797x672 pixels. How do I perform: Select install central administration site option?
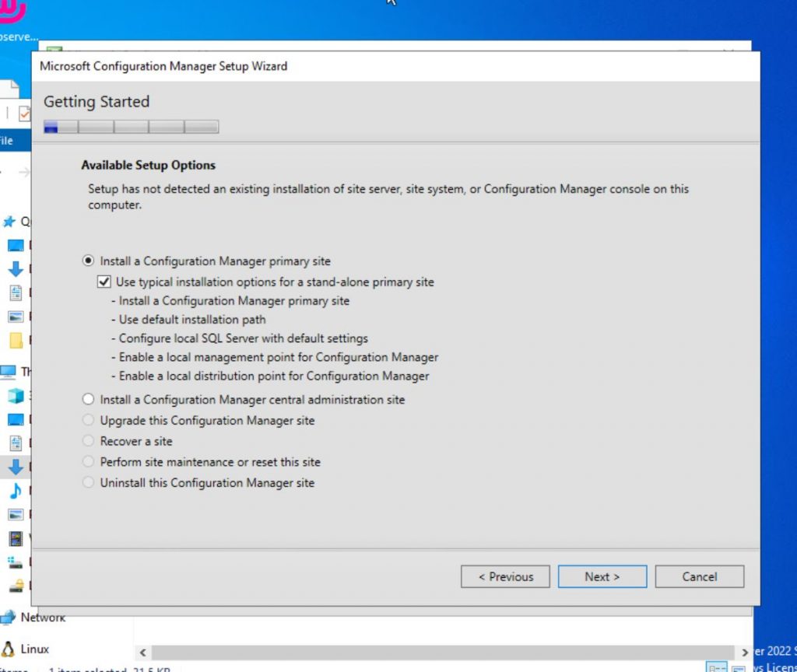(x=88, y=399)
